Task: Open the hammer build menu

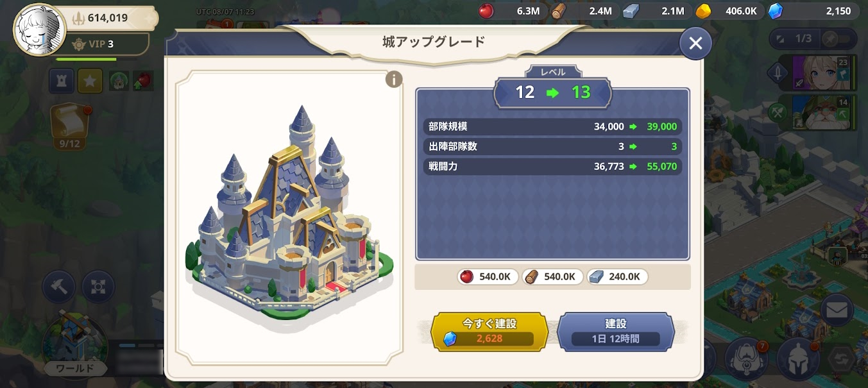Action: click(59, 287)
